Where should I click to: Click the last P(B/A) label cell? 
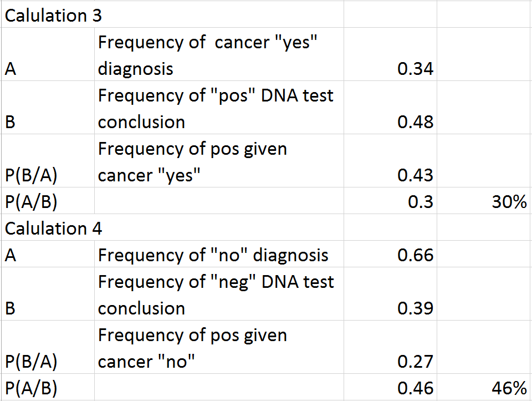(x=32, y=362)
